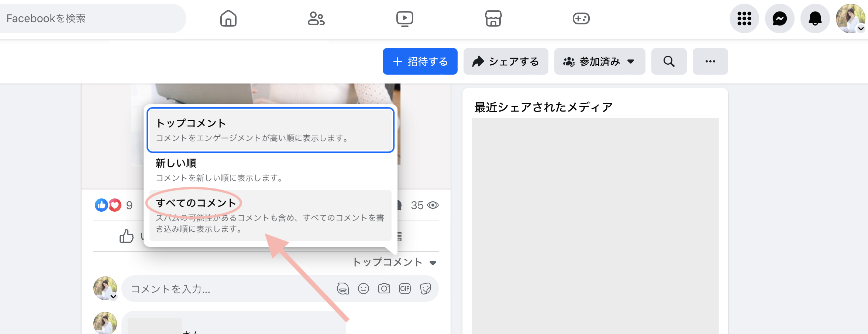Open the Messenger icon
Viewport: 868px width, 334px height.
click(x=779, y=18)
